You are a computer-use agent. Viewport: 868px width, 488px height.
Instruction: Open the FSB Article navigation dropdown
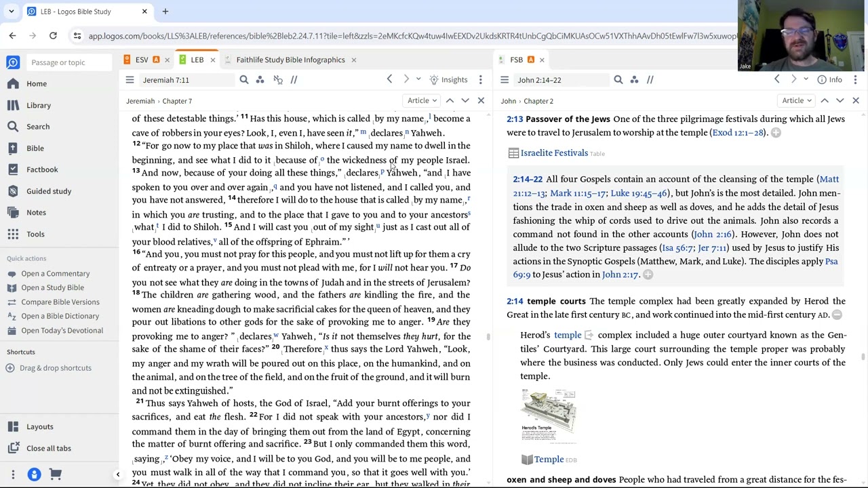[797, 101]
